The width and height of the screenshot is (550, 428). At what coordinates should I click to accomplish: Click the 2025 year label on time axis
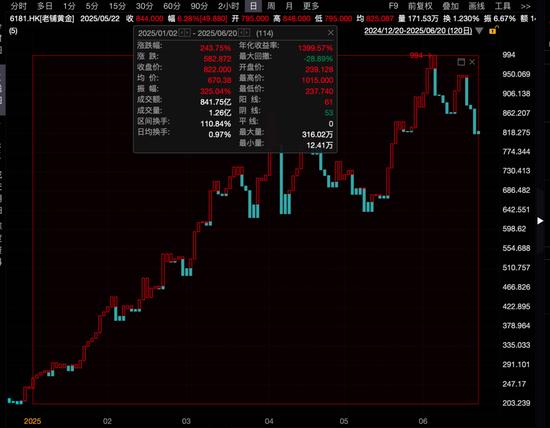(x=32, y=421)
